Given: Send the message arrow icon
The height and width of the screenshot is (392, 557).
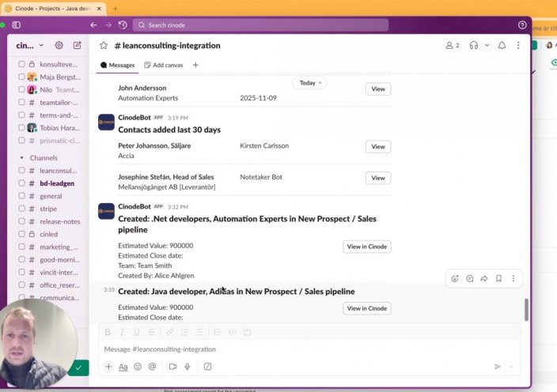Looking at the screenshot, I should pos(498,367).
